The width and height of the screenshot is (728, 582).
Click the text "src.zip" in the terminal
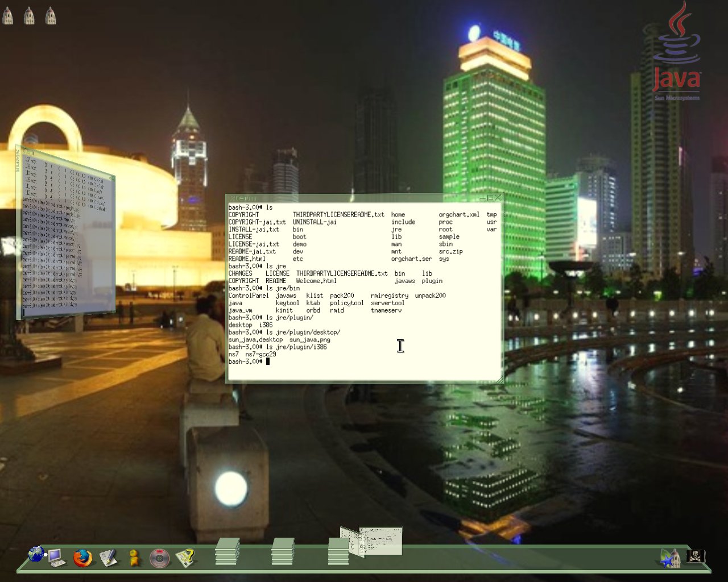point(450,251)
